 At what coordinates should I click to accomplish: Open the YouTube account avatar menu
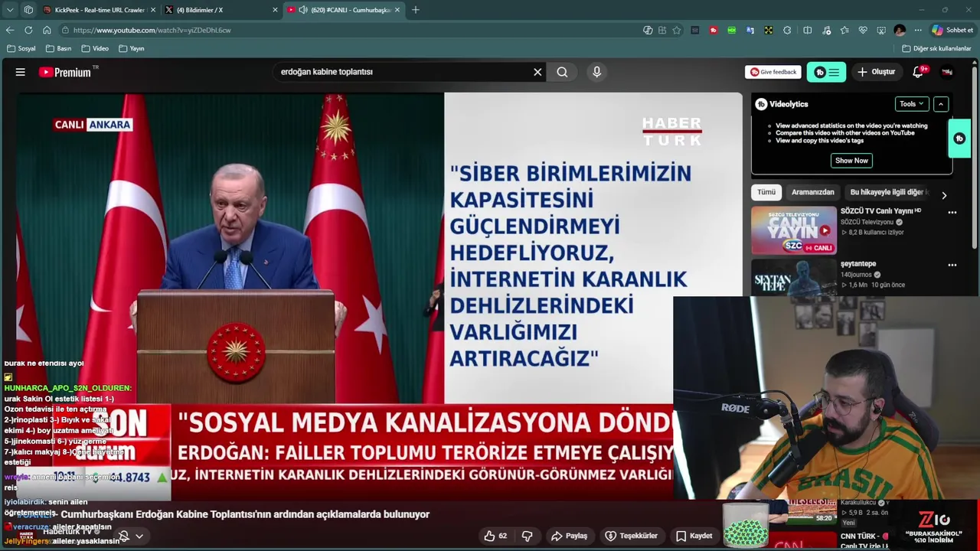(947, 72)
